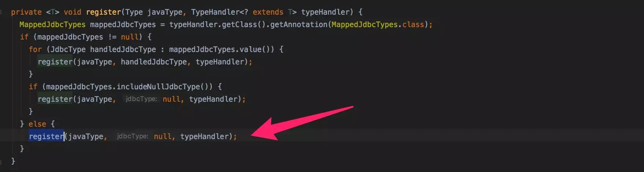Click jdbcType inlay hint inside the includeNullJdbcType block
644x172 pixels.
pyautogui.click(x=141, y=99)
